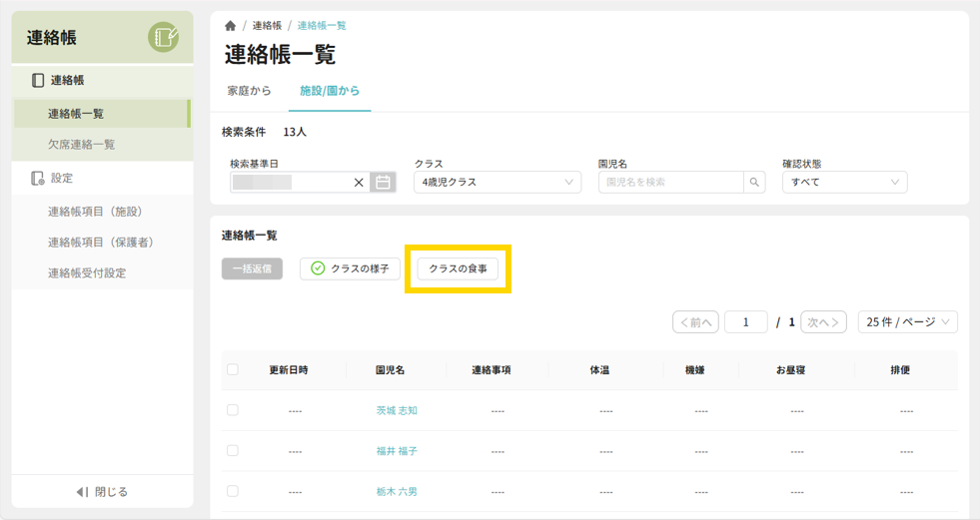This screenshot has width=980, height=520.
Task: Select 欠席連絡一覧 in the sidebar
Action: click(x=82, y=145)
